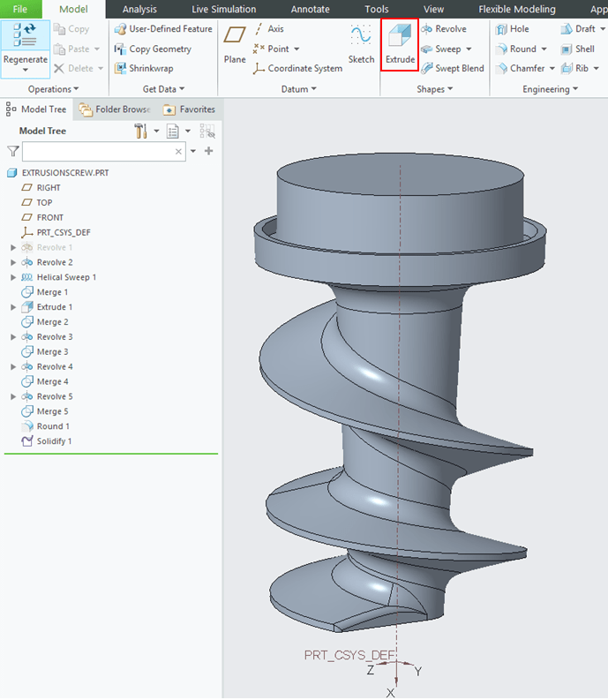Choose the Swept Blend tool
608x700 pixels.
click(x=453, y=69)
